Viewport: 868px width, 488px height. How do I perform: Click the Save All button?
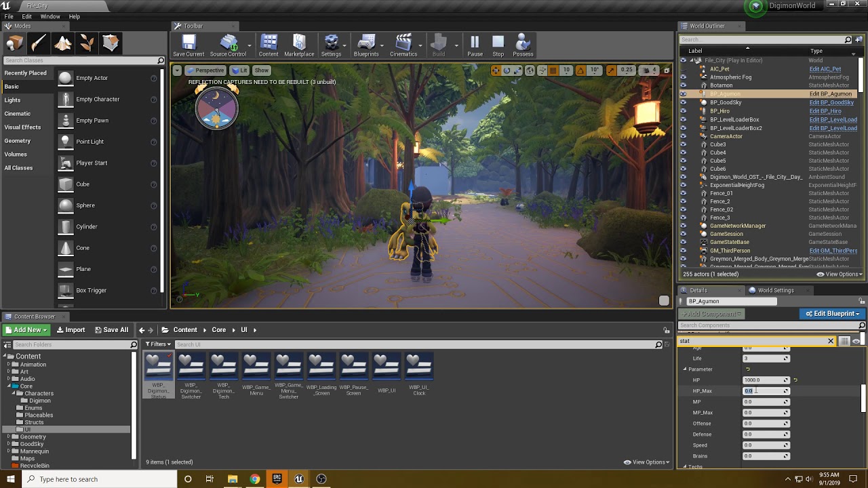[112, 330]
